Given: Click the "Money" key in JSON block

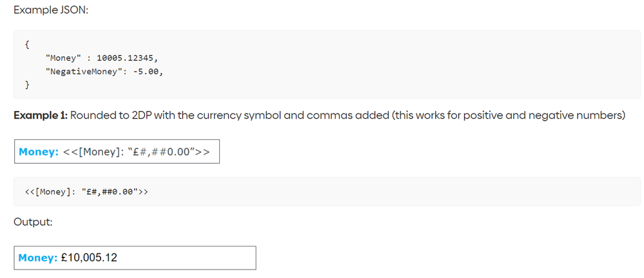Looking at the screenshot, I should 64,58.
